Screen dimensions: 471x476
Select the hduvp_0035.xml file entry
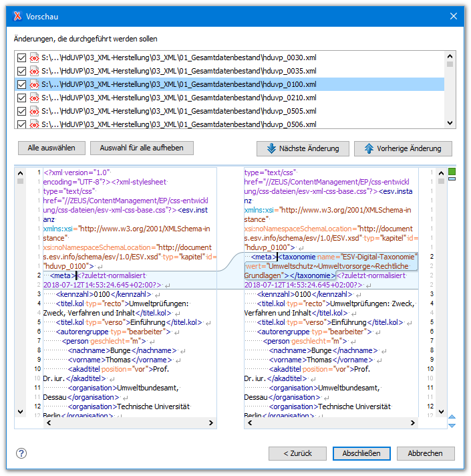pyautogui.click(x=178, y=72)
